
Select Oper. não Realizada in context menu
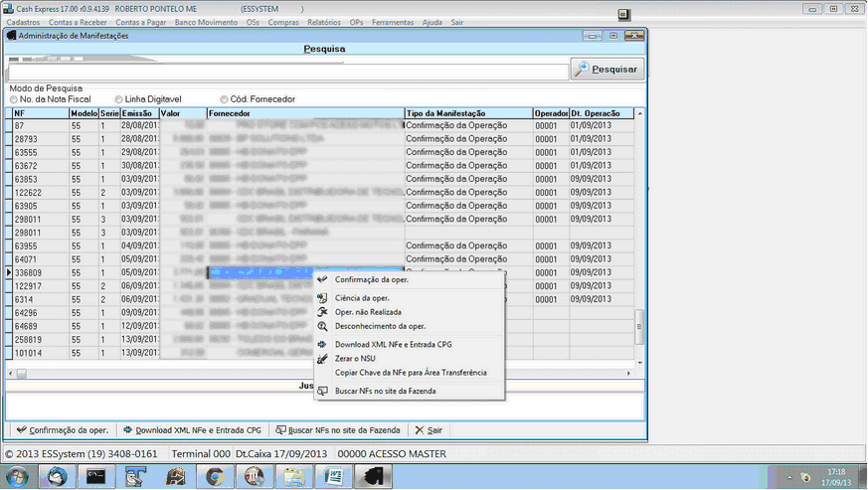pos(368,311)
